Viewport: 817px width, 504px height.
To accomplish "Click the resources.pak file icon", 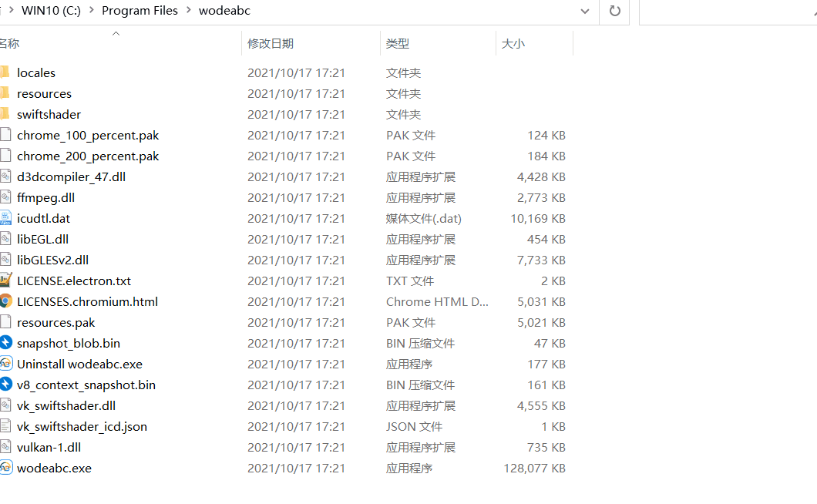I will pos(6,322).
